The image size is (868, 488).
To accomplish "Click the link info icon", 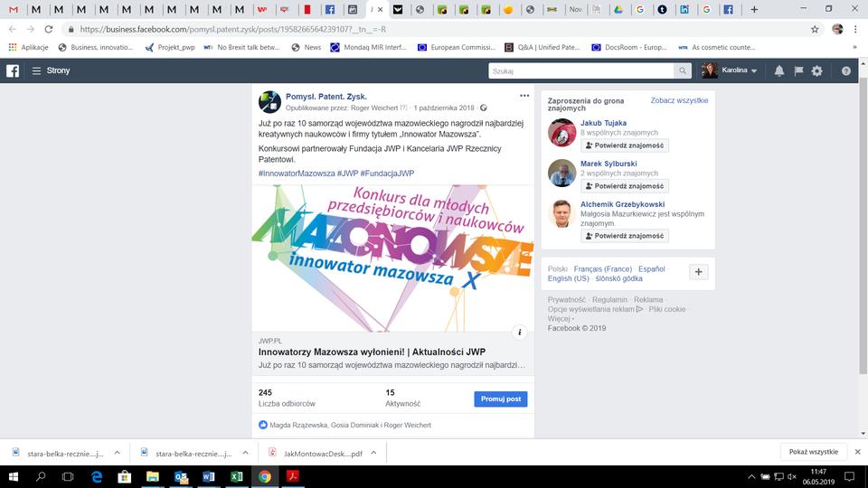I will point(519,333).
